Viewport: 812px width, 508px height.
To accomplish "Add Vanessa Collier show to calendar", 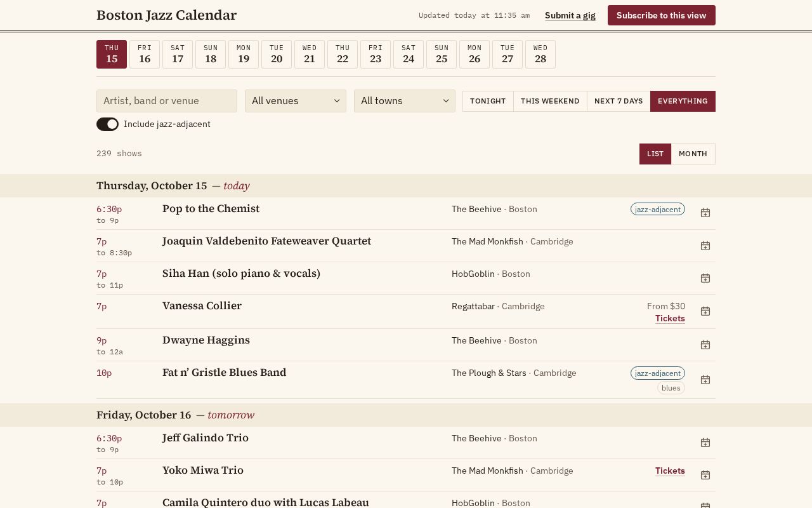I will point(705,311).
